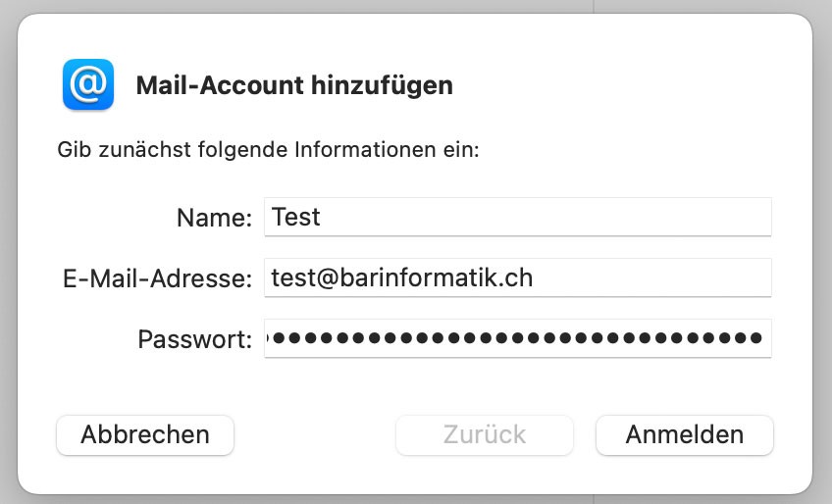The width and height of the screenshot is (832, 504).
Task: Click the "Name:" field label
Action: [214, 218]
